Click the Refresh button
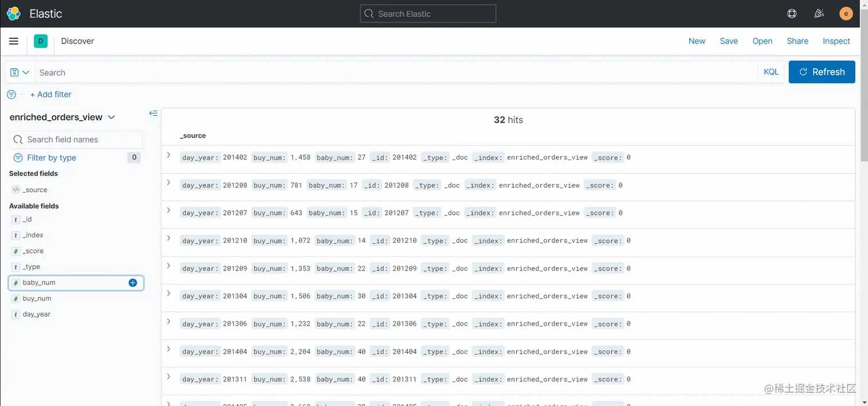 click(x=822, y=72)
